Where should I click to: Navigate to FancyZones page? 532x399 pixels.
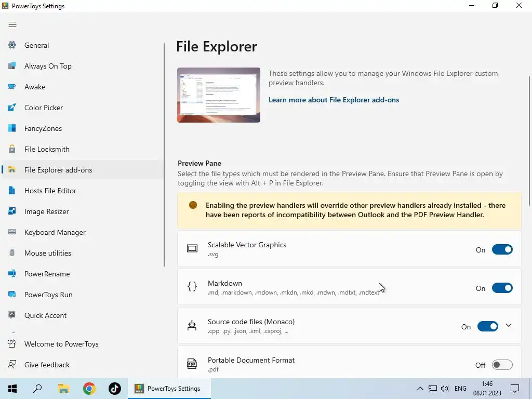[83, 128]
